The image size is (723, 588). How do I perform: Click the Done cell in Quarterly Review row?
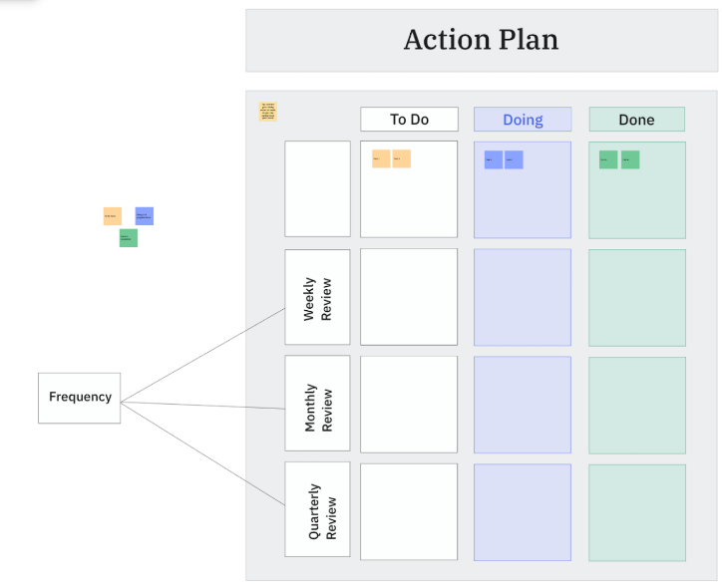(x=636, y=511)
